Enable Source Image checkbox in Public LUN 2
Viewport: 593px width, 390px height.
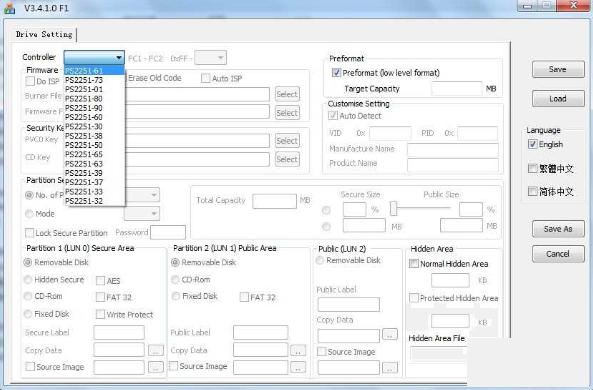pyautogui.click(x=321, y=351)
